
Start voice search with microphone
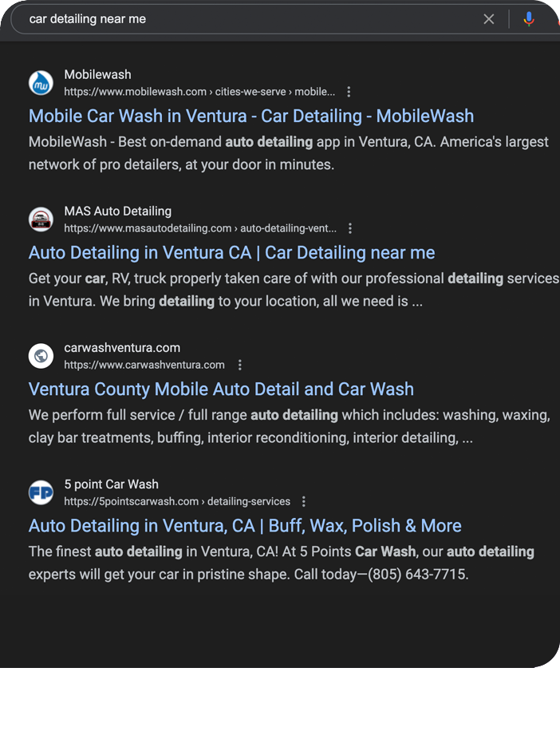coord(529,19)
